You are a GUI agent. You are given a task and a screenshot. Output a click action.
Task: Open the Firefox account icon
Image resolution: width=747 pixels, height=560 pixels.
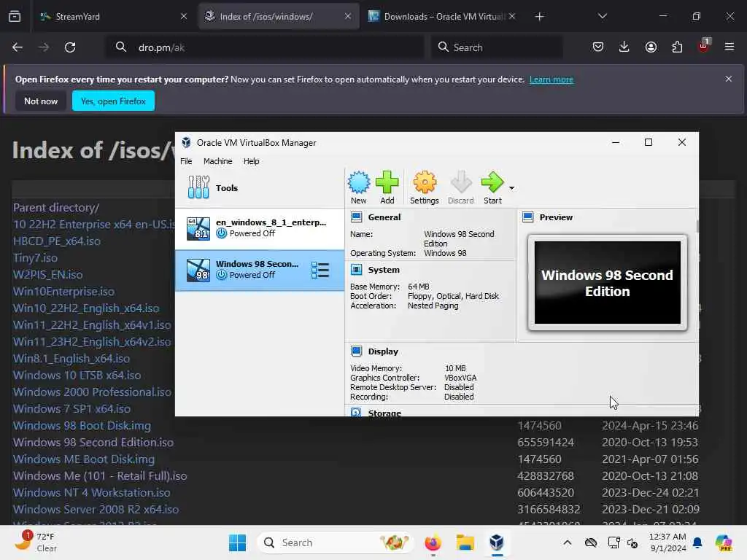point(651,47)
